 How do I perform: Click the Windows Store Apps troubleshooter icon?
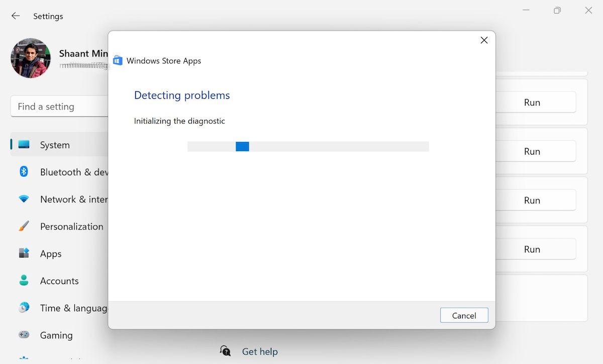[118, 60]
